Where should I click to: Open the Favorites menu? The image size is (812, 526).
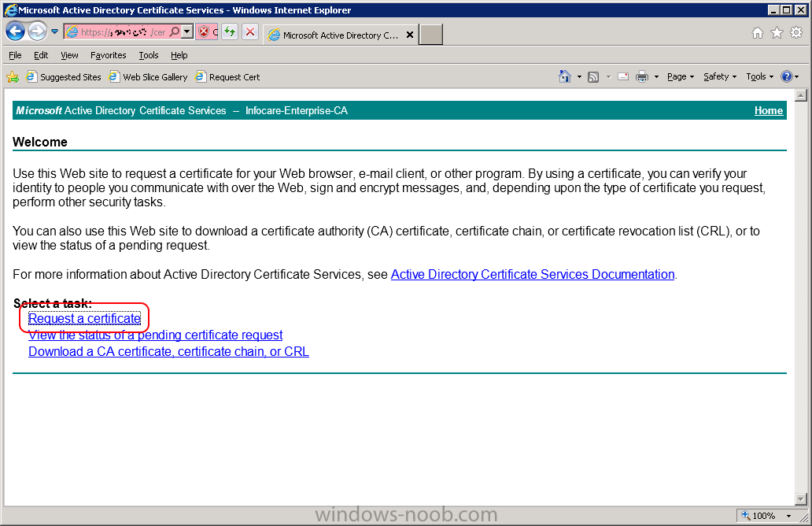(x=109, y=55)
